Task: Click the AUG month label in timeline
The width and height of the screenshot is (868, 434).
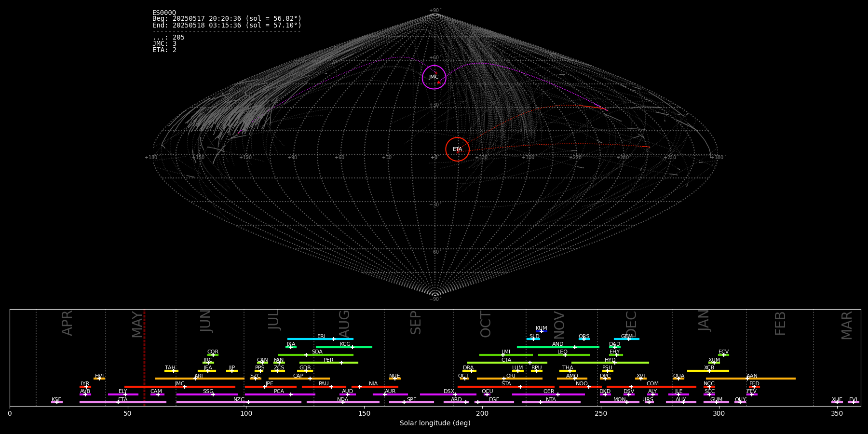Action: click(x=344, y=324)
